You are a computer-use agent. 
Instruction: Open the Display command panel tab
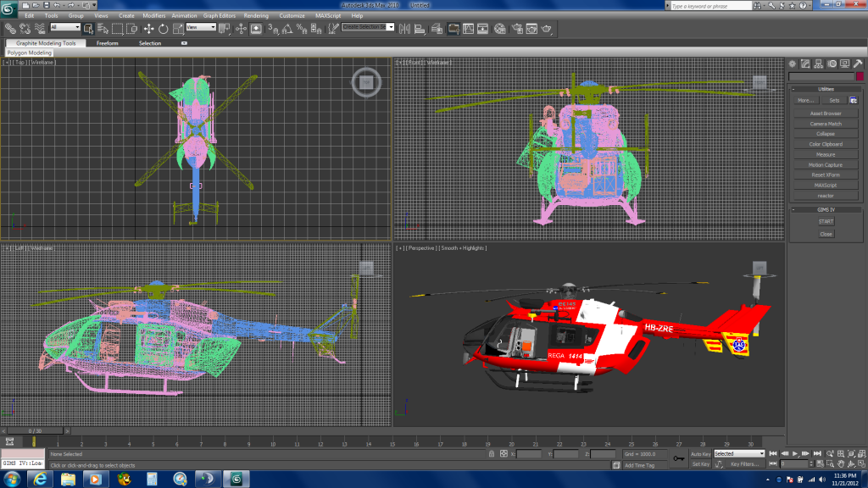[x=845, y=64]
